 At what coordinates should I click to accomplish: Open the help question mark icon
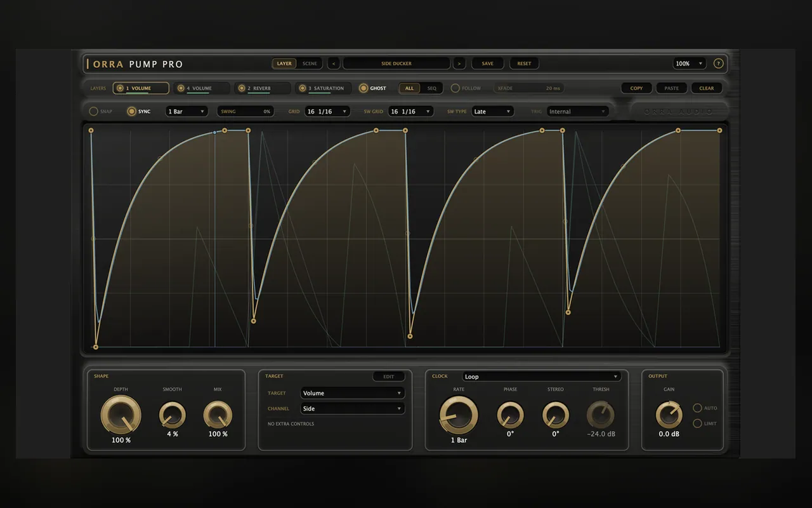[718, 63]
